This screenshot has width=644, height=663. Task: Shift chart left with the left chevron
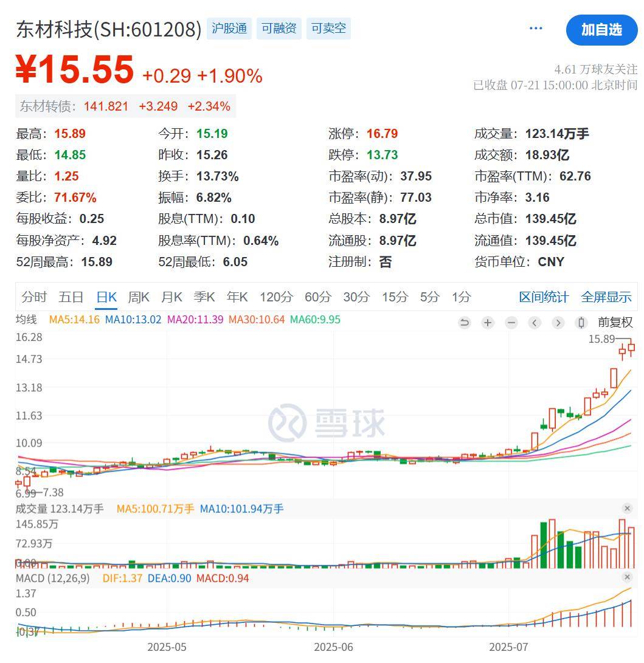(x=535, y=323)
